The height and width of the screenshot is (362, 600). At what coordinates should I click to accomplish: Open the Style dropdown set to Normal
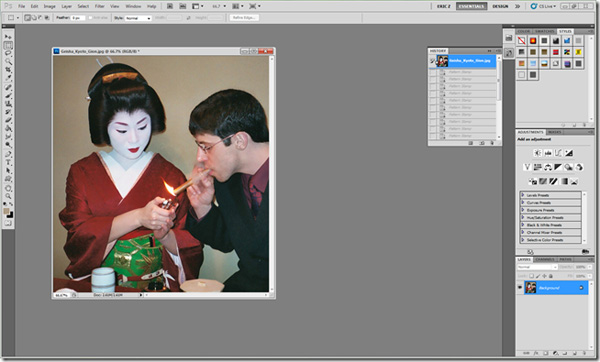click(138, 18)
